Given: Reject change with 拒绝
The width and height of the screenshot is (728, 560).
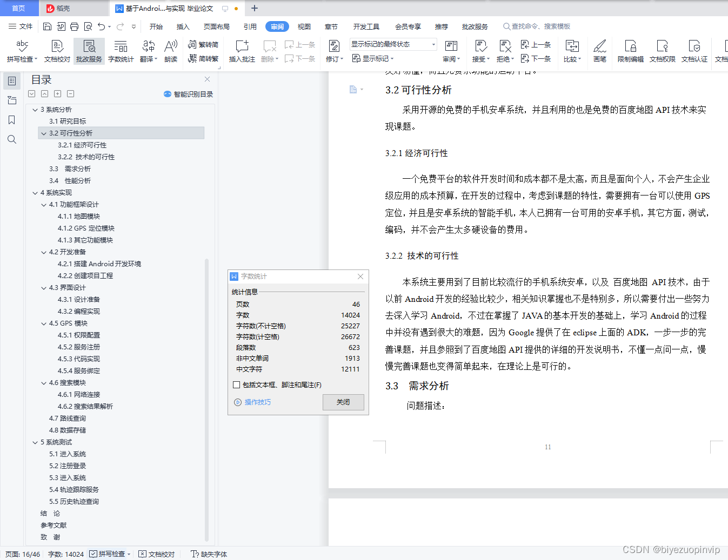Looking at the screenshot, I should (505, 51).
